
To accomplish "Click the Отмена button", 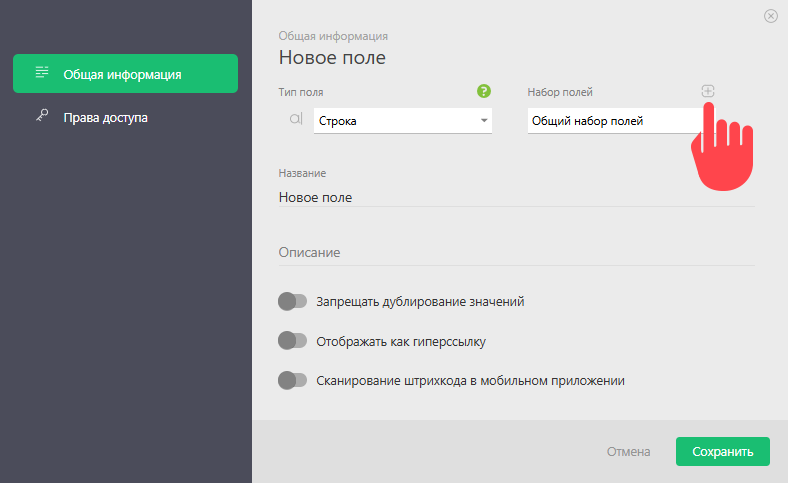I will pos(628,451).
